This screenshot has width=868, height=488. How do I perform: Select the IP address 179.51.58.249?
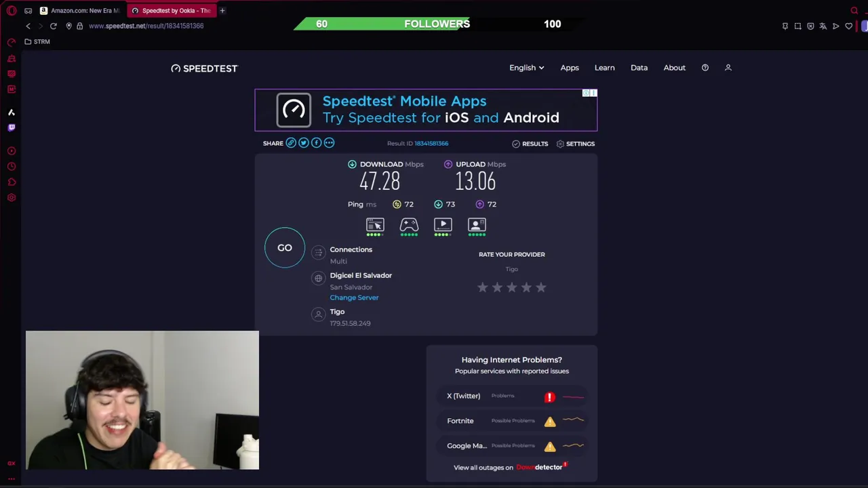pos(350,323)
